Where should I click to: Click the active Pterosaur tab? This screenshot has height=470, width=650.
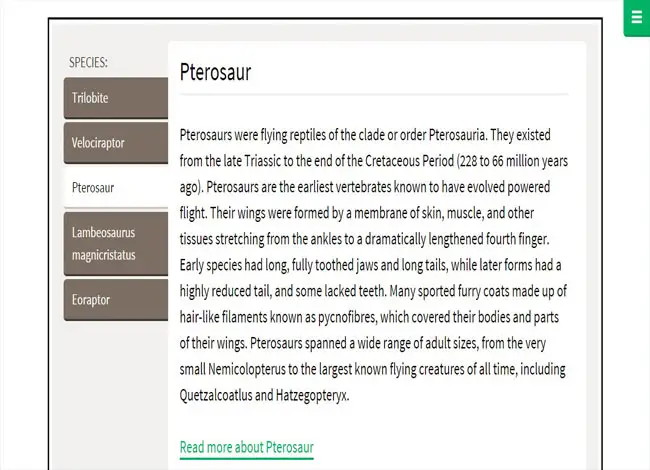[116, 187]
